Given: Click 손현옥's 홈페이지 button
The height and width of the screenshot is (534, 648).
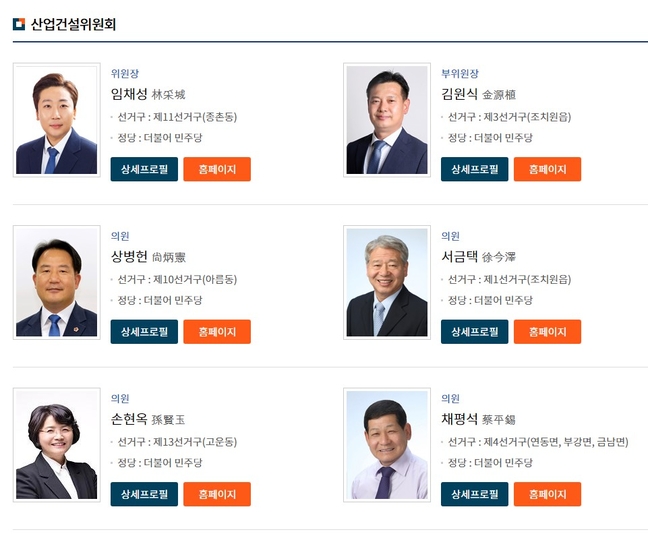Looking at the screenshot, I should click(x=217, y=494).
